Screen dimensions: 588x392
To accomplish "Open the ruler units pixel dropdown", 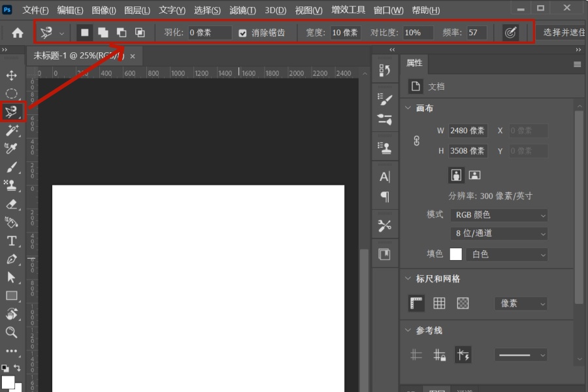I will (x=521, y=303).
